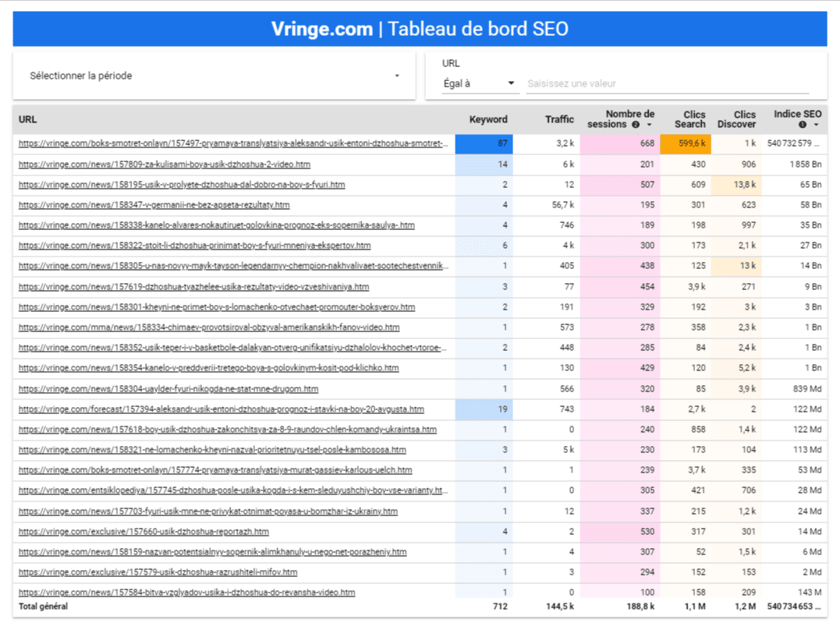Click the help icon beside Nombre de sessions

636,125
